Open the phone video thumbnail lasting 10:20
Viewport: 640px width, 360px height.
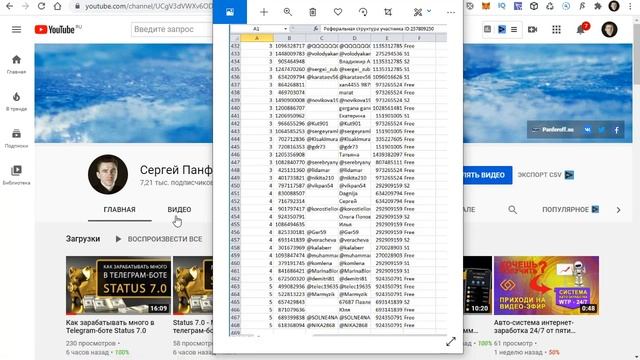[x=478, y=285]
